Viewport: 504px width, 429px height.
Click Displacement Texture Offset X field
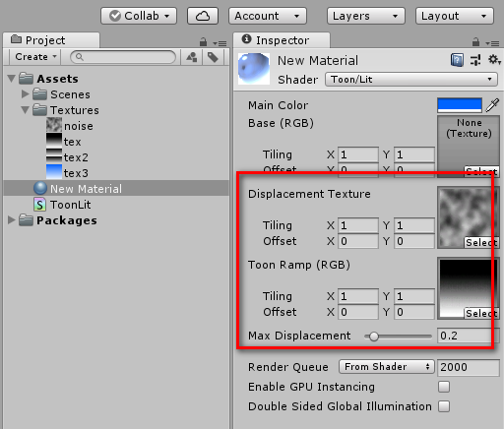[358, 241]
